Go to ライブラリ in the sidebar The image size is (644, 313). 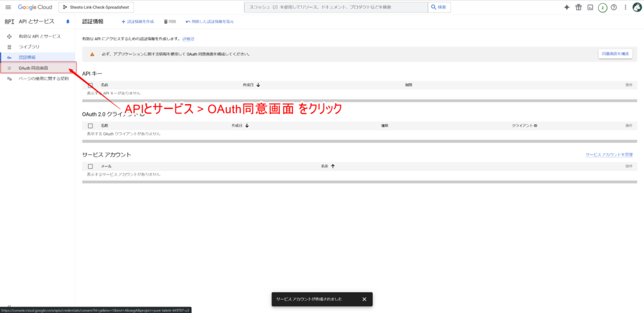tap(29, 47)
